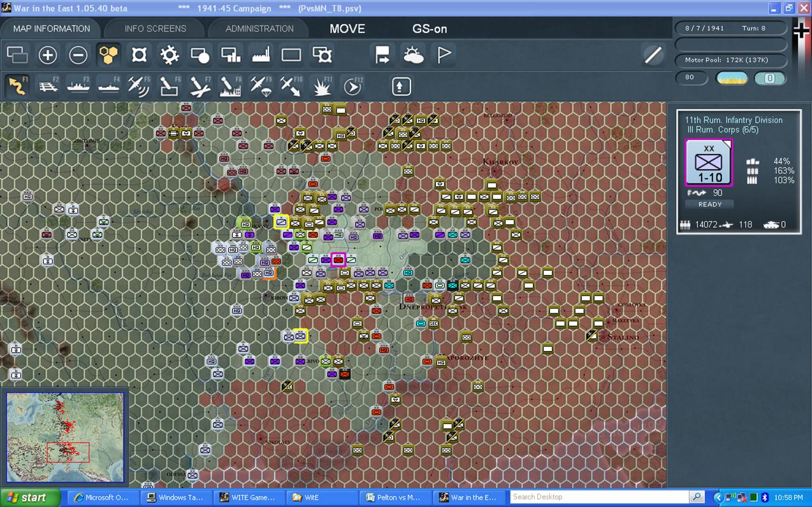
Task: Select F6 mode icon
Action: pos(170,86)
